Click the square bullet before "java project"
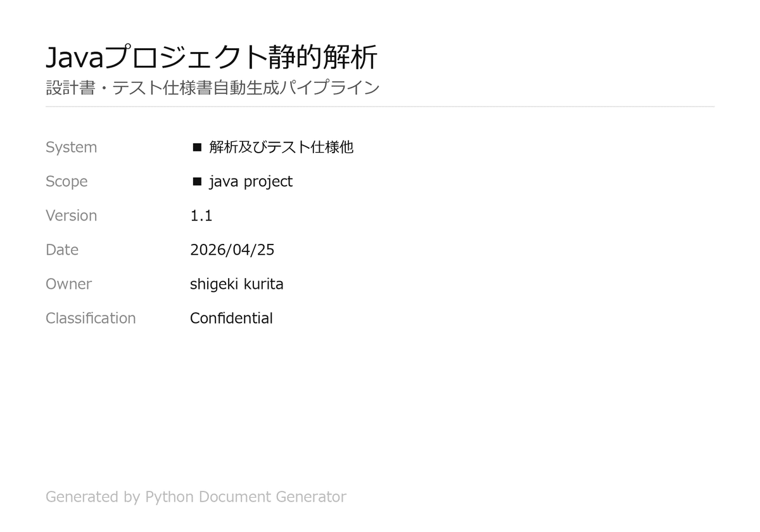760x532 pixels. click(197, 182)
